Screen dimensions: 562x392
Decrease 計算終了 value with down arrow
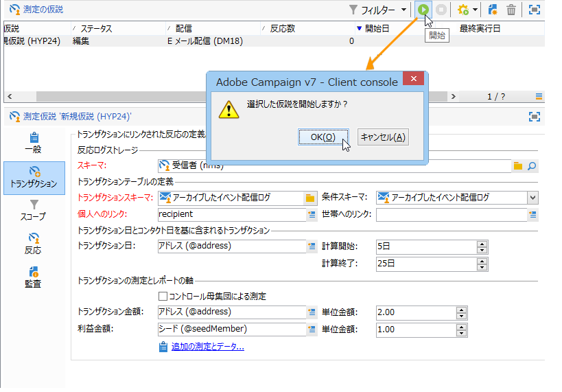tap(482, 267)
